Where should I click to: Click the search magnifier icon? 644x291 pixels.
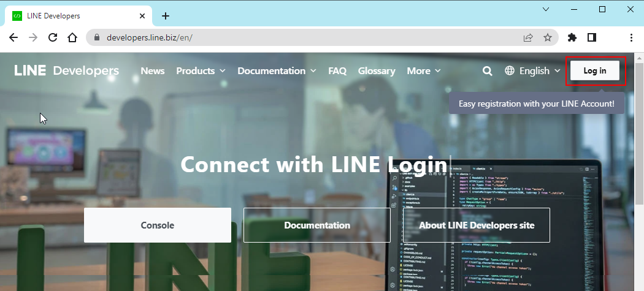click(x=488, y=71)
